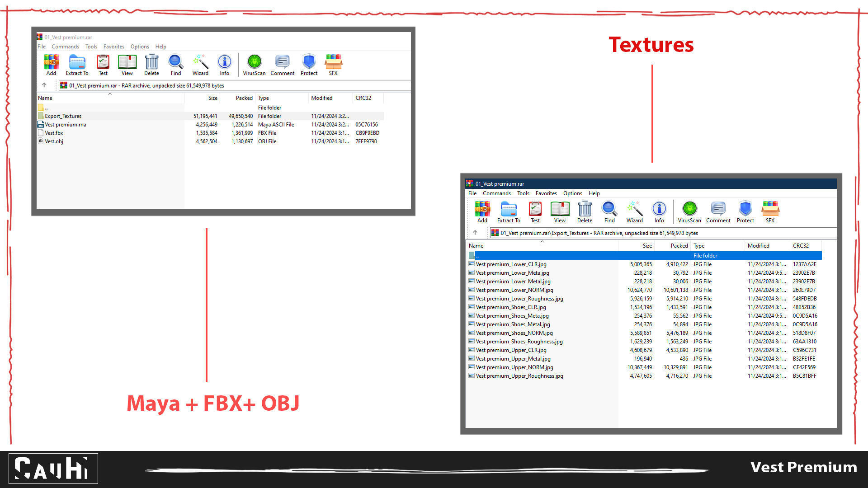Click the Info icon in left window

pyautogui.click(x=224, y=64)
